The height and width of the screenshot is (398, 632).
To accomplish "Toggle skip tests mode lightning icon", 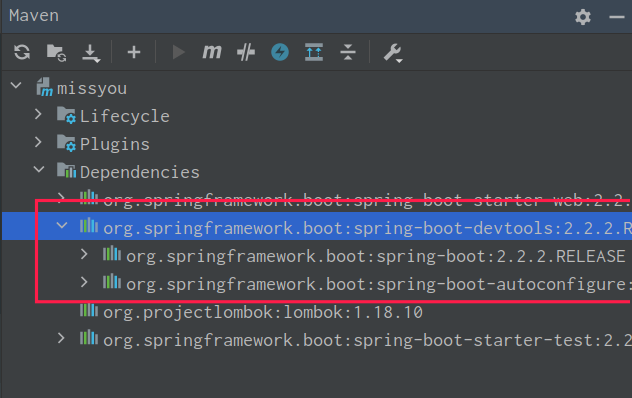I will coord(280,52).
